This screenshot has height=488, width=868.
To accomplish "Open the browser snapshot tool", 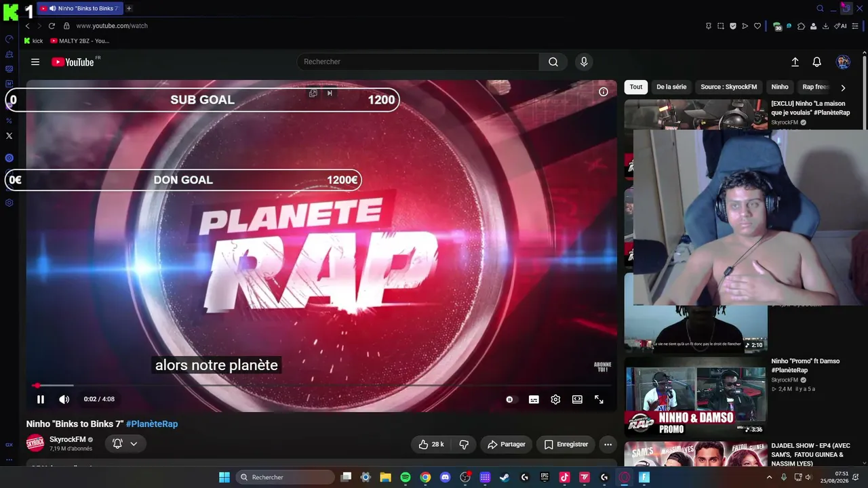I will click(721, 26).
